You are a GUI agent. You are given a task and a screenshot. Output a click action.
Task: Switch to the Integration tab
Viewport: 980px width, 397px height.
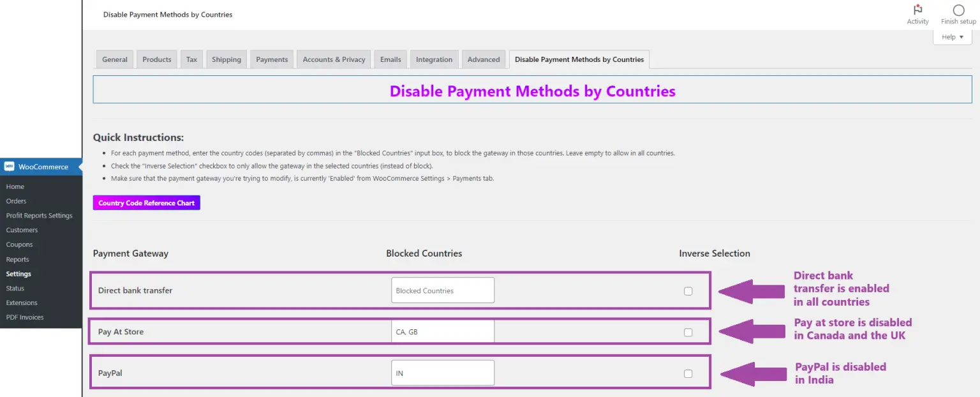pyautogui.click(x=434, y=59)
